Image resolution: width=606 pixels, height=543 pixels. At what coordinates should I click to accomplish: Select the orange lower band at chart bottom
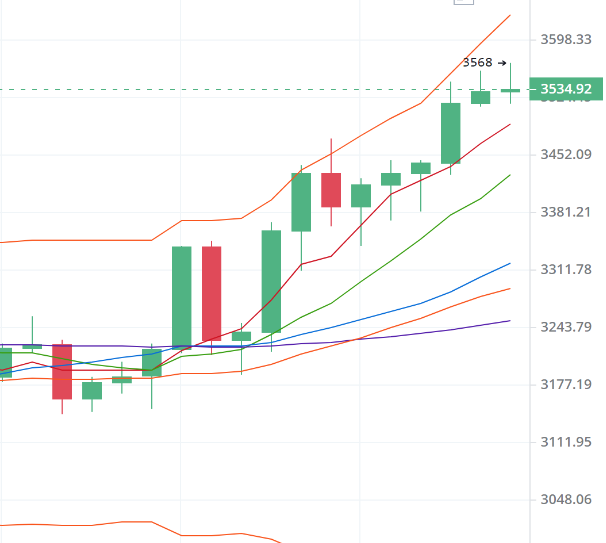(100, 524)
